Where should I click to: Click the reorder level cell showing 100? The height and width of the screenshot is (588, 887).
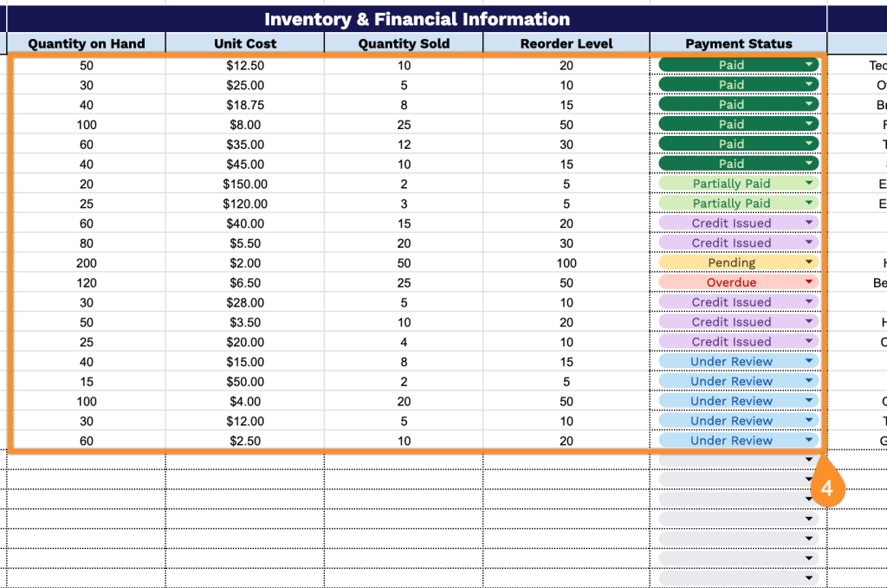567,262
